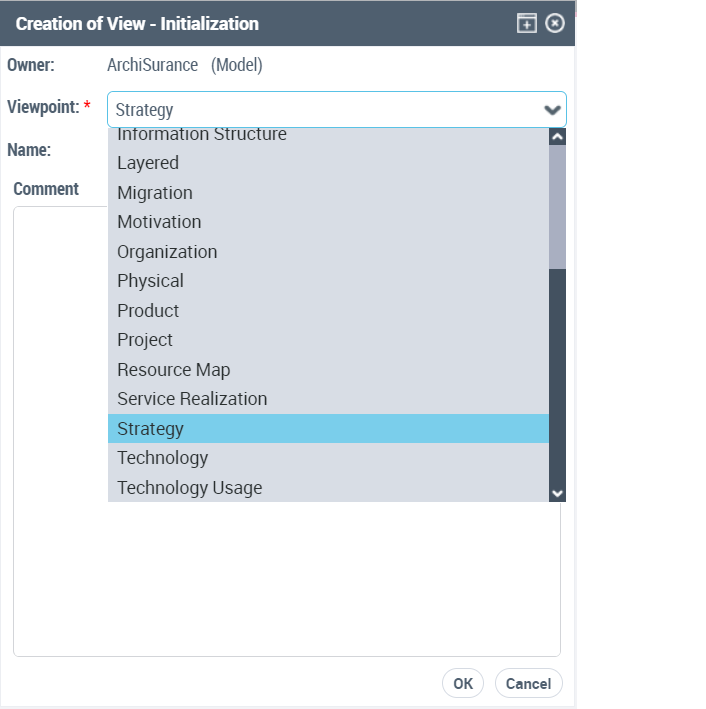Viewport: 706px width, 709px height.
Task: Select the Organization viewpoint option
Action: pyautogui.click(x=167, y=251)
